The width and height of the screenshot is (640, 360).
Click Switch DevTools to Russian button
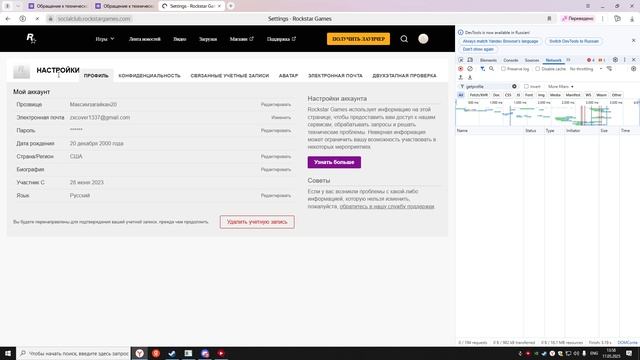point(574,41)
